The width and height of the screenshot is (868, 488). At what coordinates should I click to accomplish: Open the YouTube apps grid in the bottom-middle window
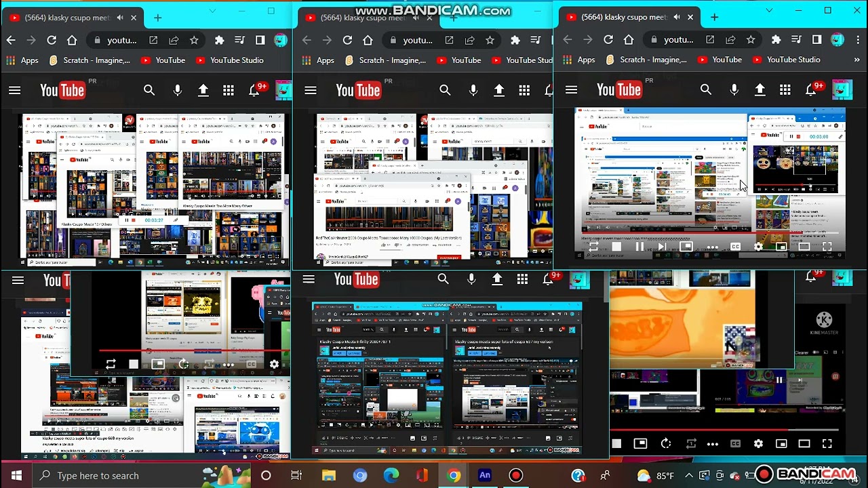[522, 279]
